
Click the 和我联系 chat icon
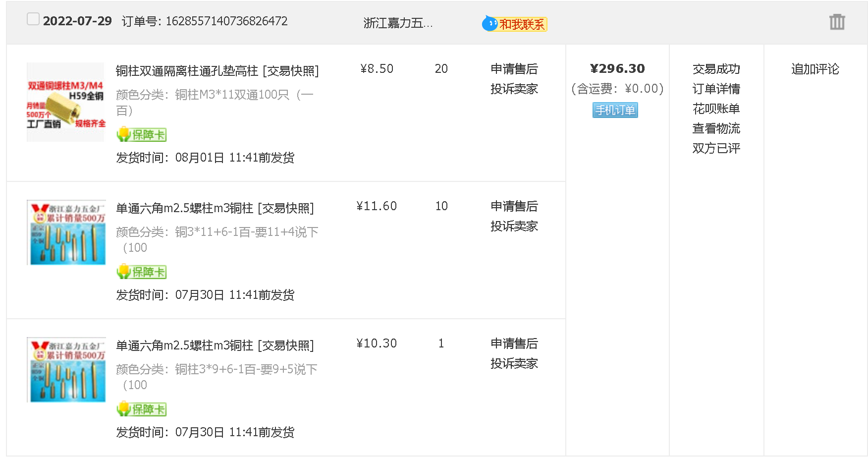click(515, 24)
